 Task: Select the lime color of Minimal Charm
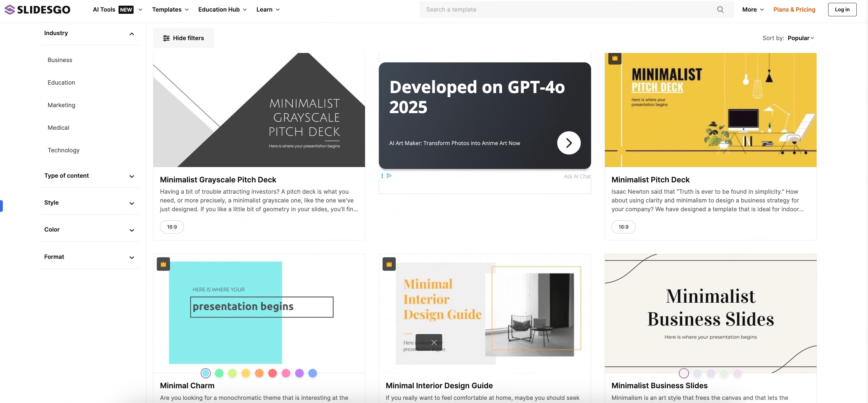click(232, 373)
